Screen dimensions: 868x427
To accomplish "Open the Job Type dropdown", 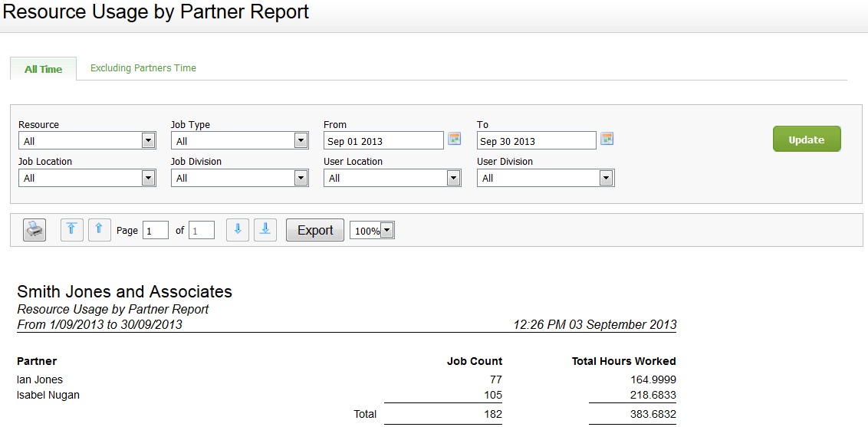I will tap(240, 141).
